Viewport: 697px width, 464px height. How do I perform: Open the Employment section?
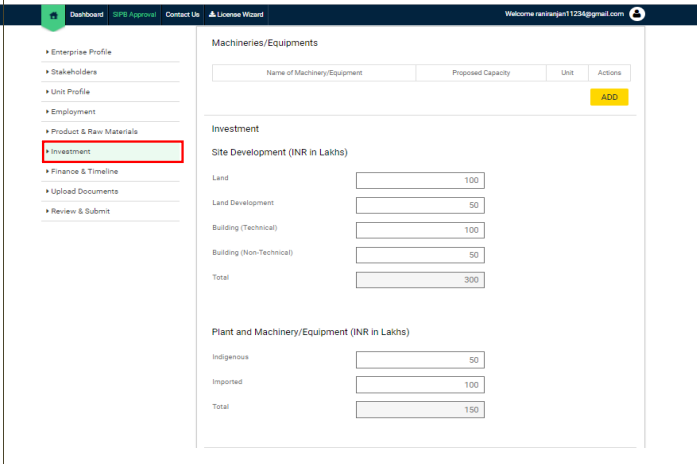73,111
